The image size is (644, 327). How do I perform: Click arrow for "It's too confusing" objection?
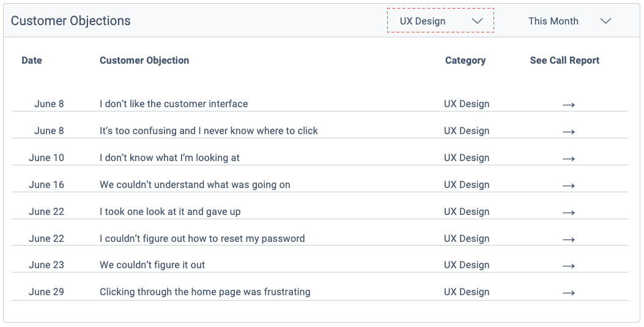pyautogui.click(x=569, y=132)
